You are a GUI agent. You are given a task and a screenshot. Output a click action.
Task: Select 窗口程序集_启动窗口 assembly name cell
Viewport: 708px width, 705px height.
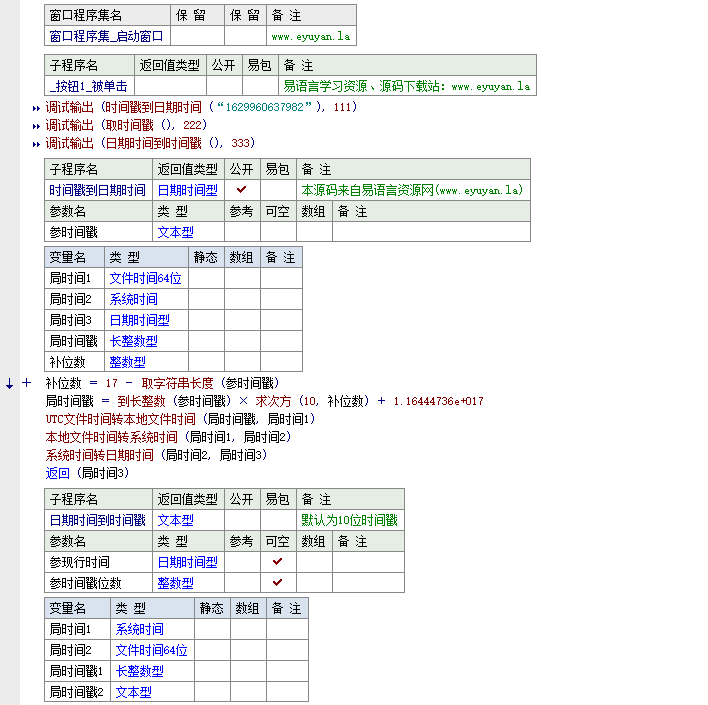tap(107, 36)
